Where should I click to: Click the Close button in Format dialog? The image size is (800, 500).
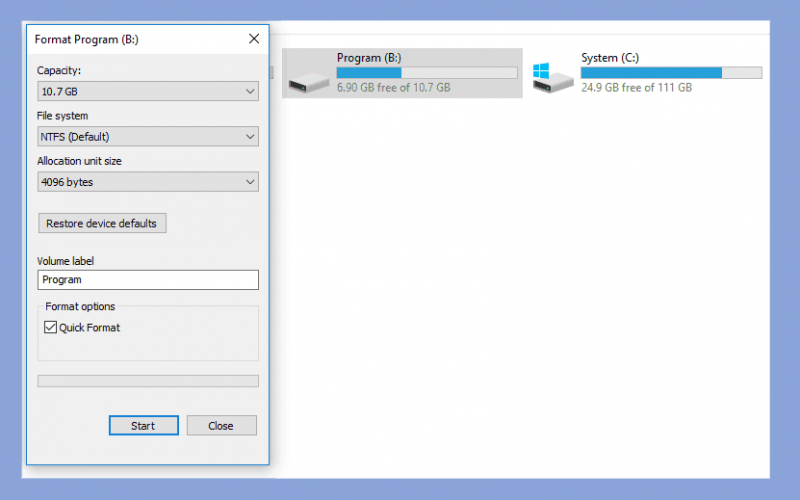(x=221, y=426)
